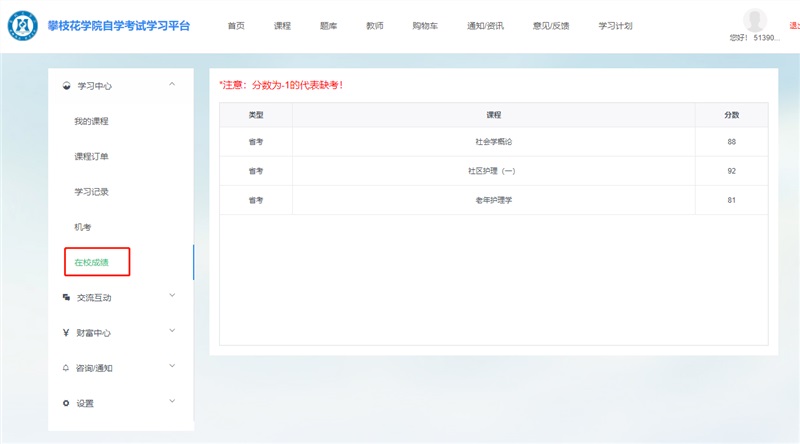The height and width of the screenshot is (444, 800).
Task: Click the course name 老年护理学
Action: [493, 200]
